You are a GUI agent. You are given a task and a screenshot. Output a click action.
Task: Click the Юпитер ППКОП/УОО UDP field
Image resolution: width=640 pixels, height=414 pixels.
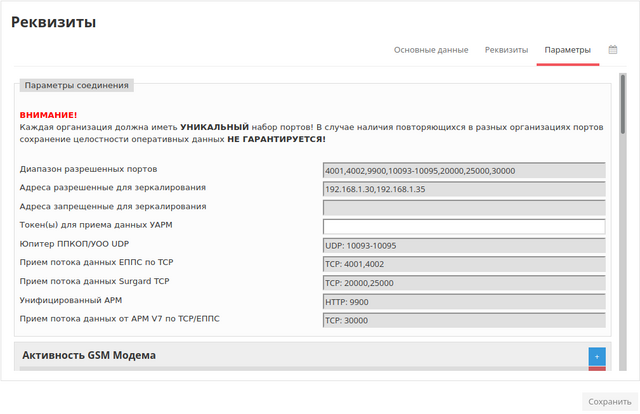pos(464,245)
